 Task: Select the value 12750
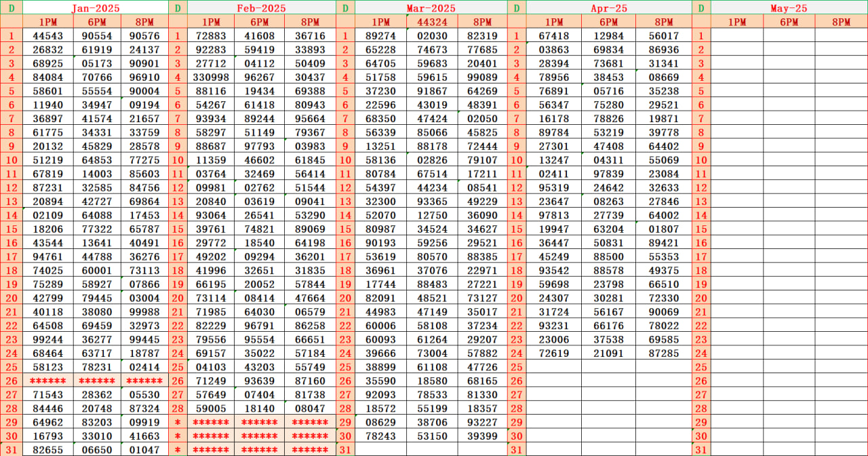click(x=432, y=215)
